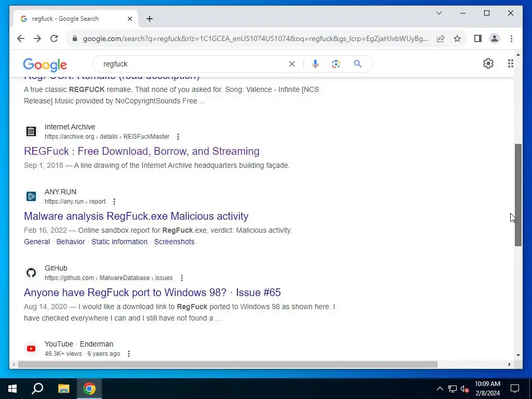This screenshot has height=399, width=532.
Task: Click the archive.org details REGFuckMaster URL
Action: [x=107, y=137]
